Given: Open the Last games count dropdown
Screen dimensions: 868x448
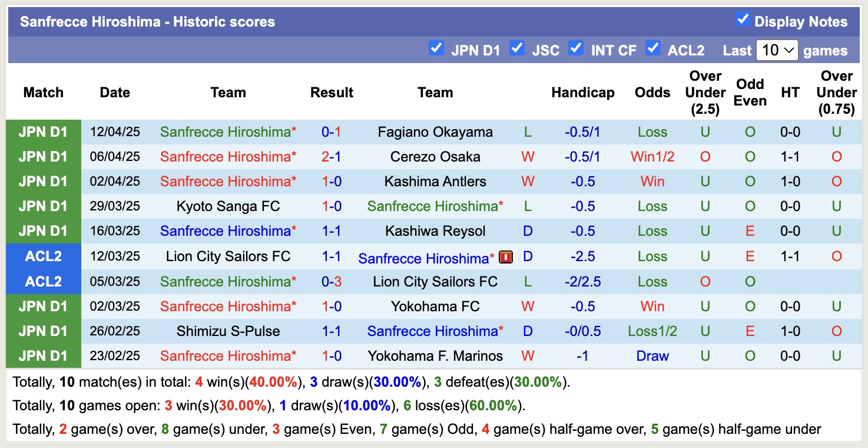Looking at the screenshot, I should pos(777,50).
